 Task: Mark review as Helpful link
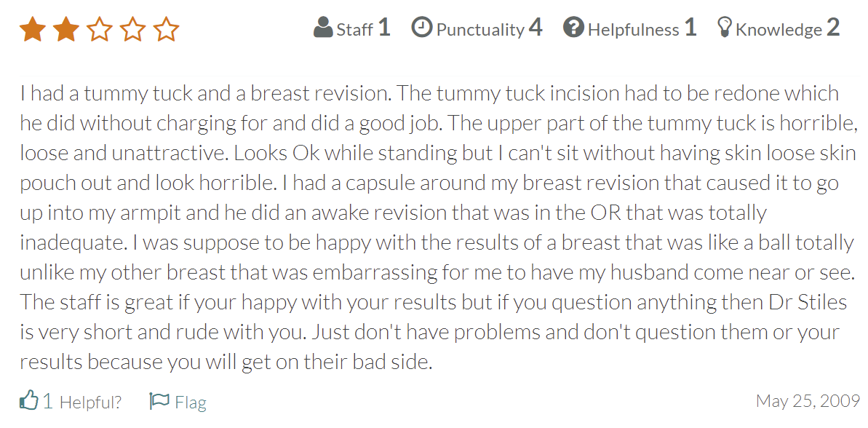tap(91, 402)
